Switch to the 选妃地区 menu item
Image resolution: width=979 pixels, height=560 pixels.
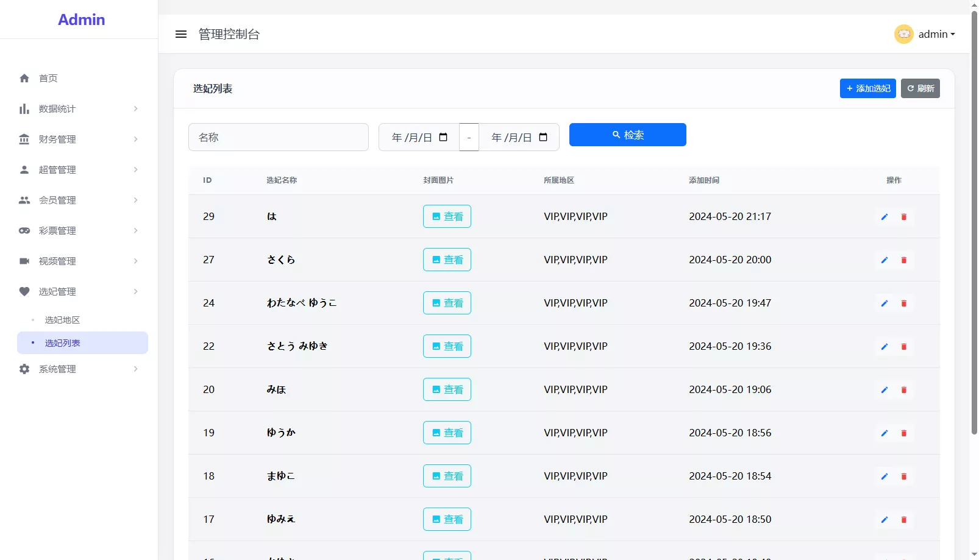[x=63, y=319]
